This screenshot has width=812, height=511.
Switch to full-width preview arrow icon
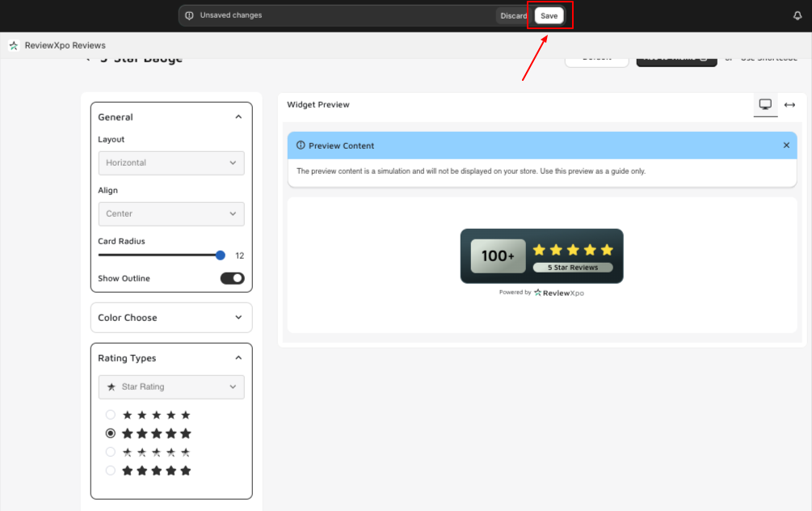(789, 104)
